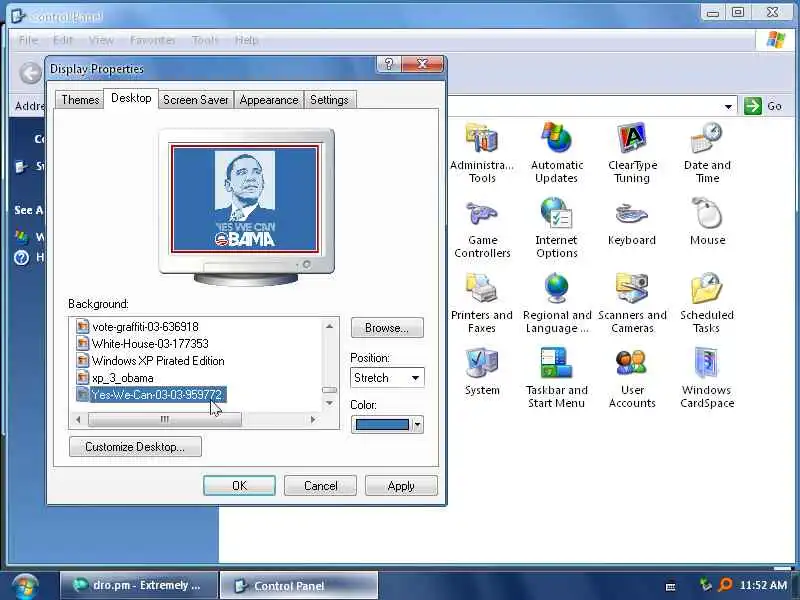Select White-House-03-177353 background

[143, 344]
